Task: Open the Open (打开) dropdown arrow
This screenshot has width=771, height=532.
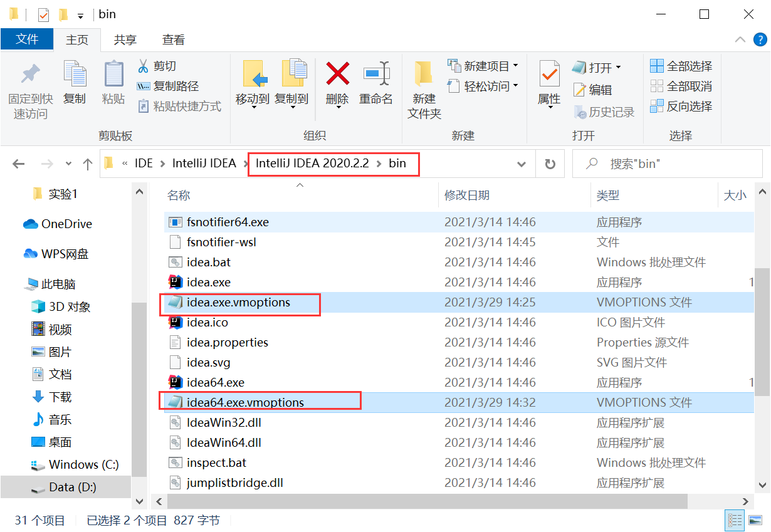Action: click(x=618, y=67)
